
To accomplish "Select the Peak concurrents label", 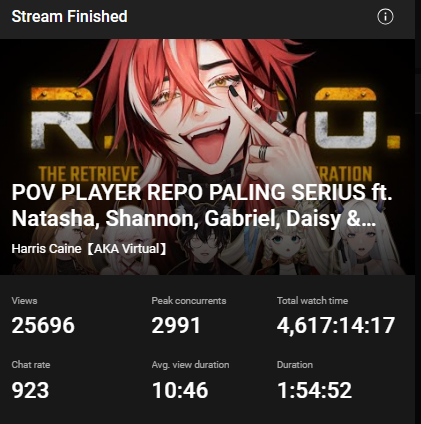I will point(189,301).
